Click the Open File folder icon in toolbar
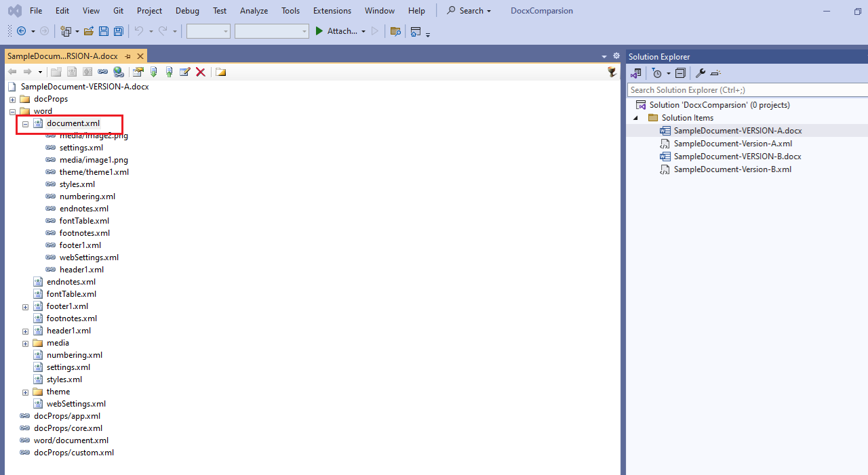This screenshot has height=475, width=868. [89, 31]
